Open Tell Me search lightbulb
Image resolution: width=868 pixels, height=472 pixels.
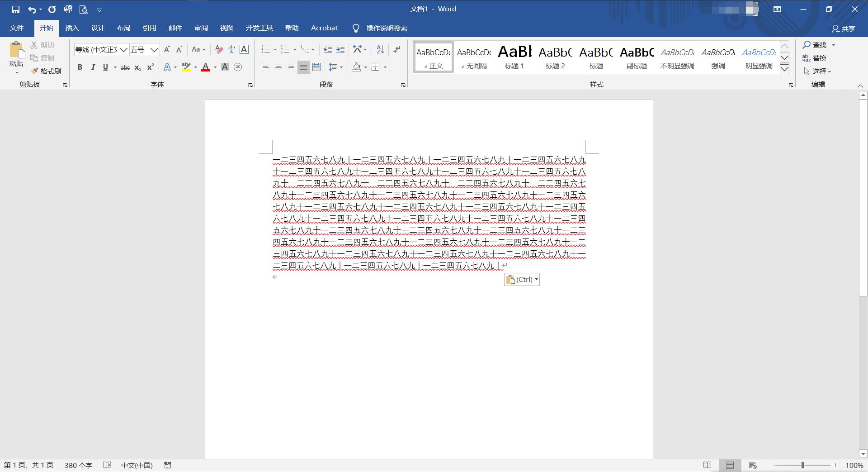click(356, 29)
